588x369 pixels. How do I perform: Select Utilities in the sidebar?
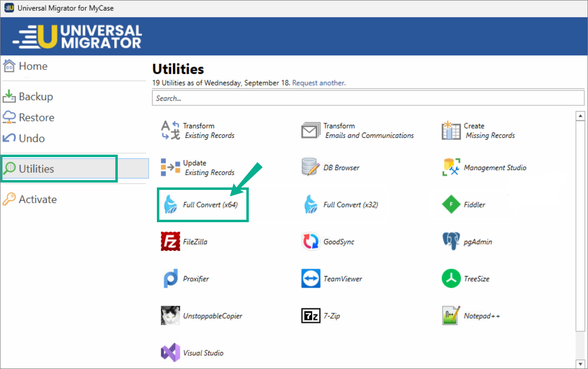(75, 169)
